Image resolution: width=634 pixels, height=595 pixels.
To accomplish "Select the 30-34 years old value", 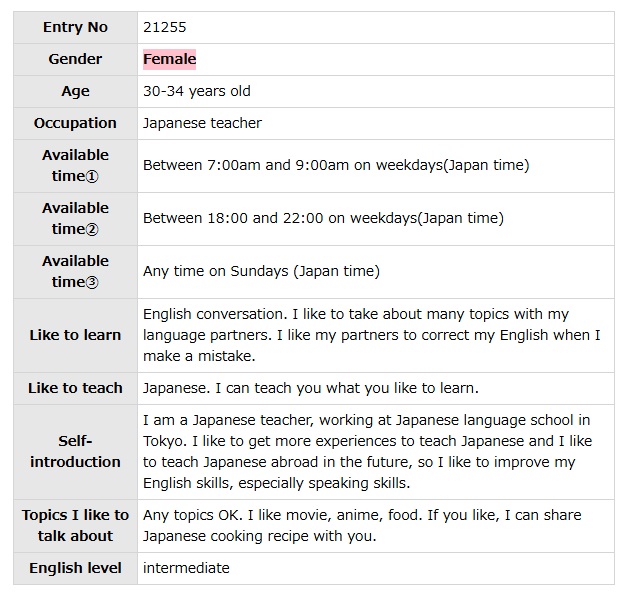I will click(x=197, y=91).
